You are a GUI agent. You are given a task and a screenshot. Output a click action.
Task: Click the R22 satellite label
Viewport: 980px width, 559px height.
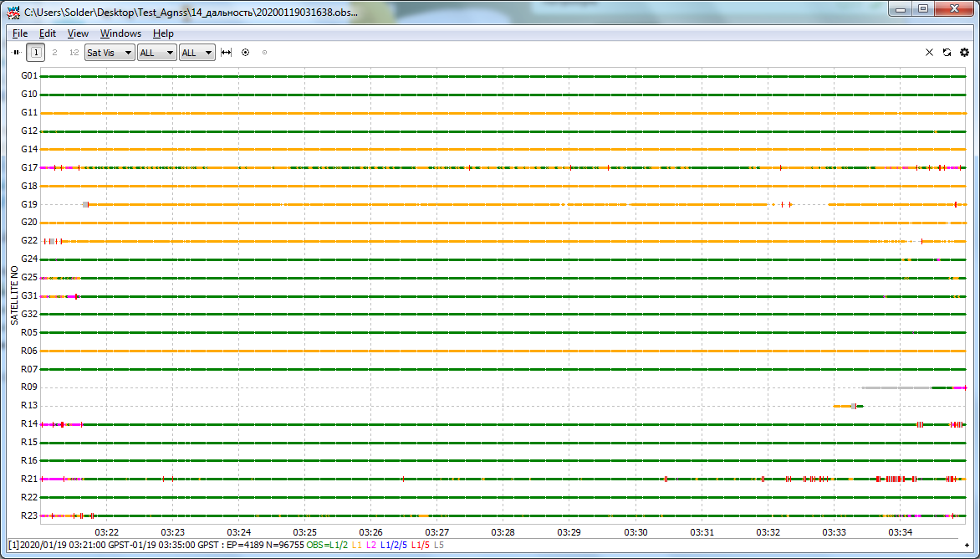29,498
